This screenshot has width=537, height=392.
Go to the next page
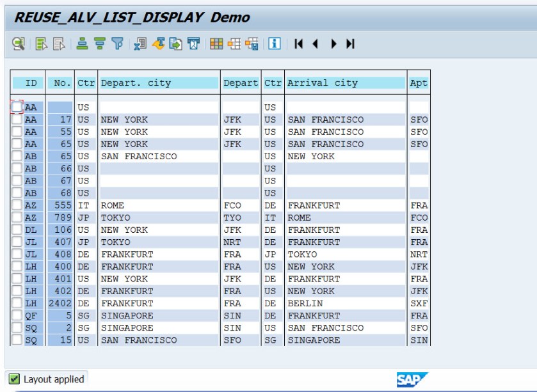click(x=333, y=43)
